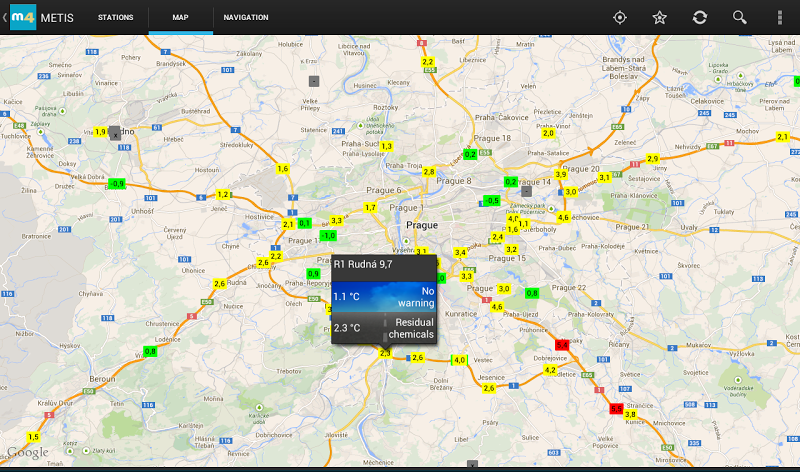Tap the grey dash marker near Velké Přílepy
Viewport: 800px width, 472px height.
point(314,81)
